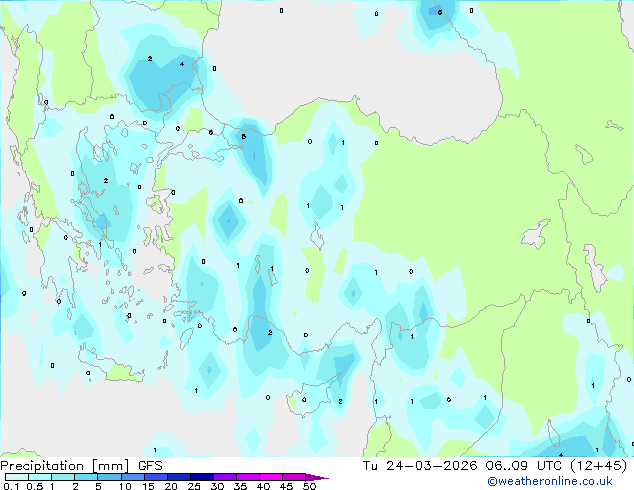Click the '15' legend scale label
The image size is (634, 490).
click(148, 486)
